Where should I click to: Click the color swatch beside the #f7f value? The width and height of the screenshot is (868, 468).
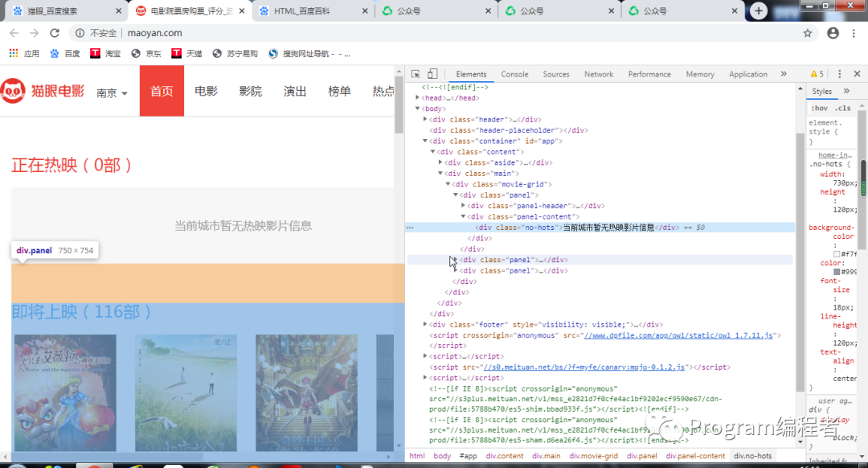[837, 252]
